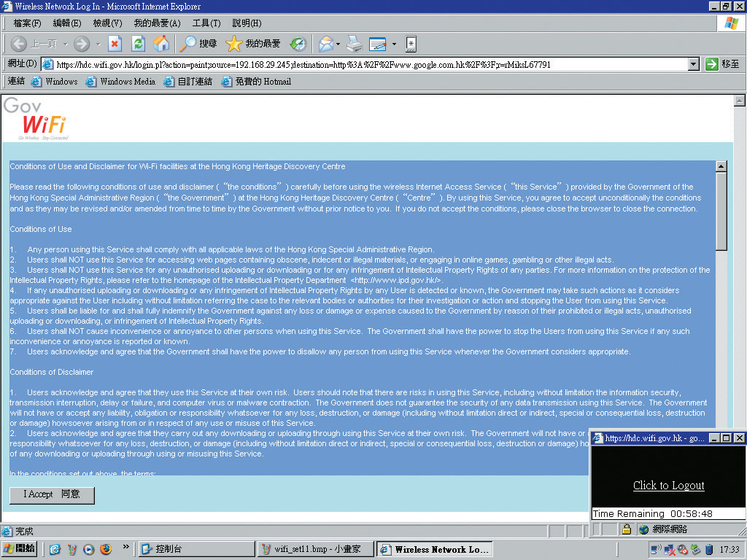The width and height of the screenshot is (747, 560).
Task: Click the taskbar clock 17:33
Action: (729, 550)
